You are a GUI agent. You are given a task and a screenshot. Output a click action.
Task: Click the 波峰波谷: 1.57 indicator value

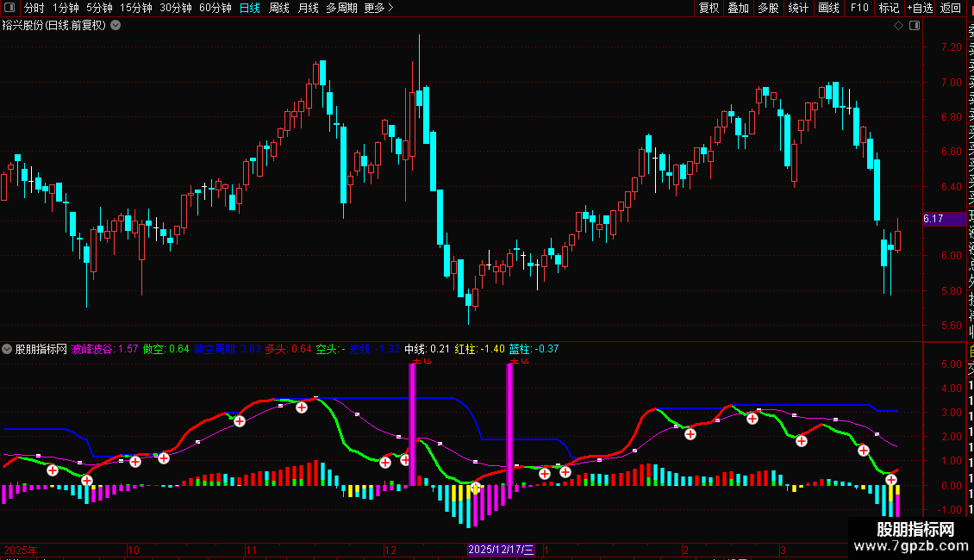click(x=104, y=349)
